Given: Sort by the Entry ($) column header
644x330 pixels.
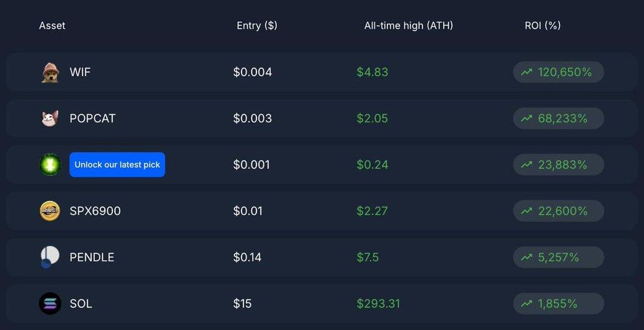Looking at the screenshot, I should tap(257, 26).
